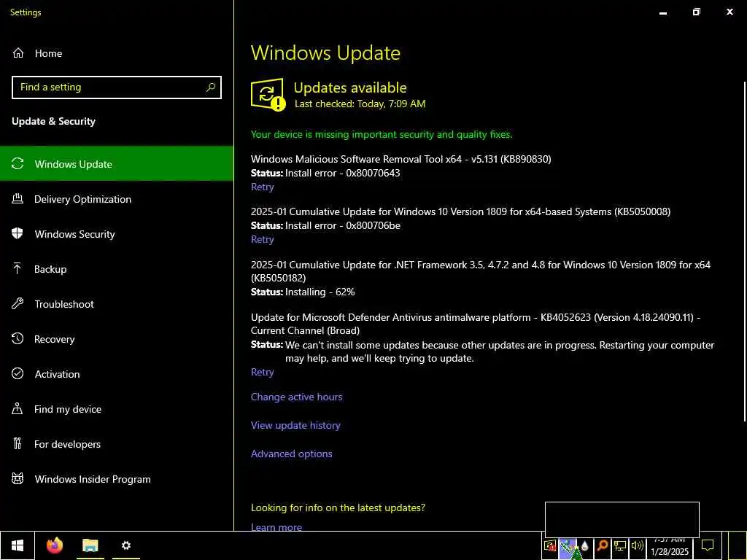Open the Troubleshoot page
Image resolution: width=747 pixels, height=560 pixels.
coord(64,304)
